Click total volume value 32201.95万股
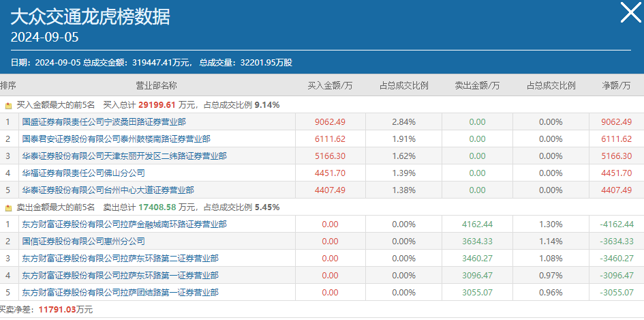The height and width of the screenshot is (320, 644). coord(266,63)
